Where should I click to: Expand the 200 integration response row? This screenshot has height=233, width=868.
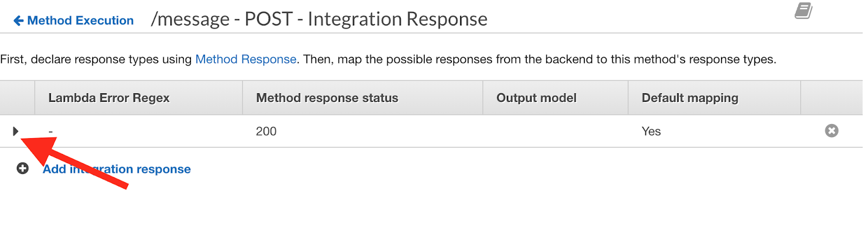(16, 131)
